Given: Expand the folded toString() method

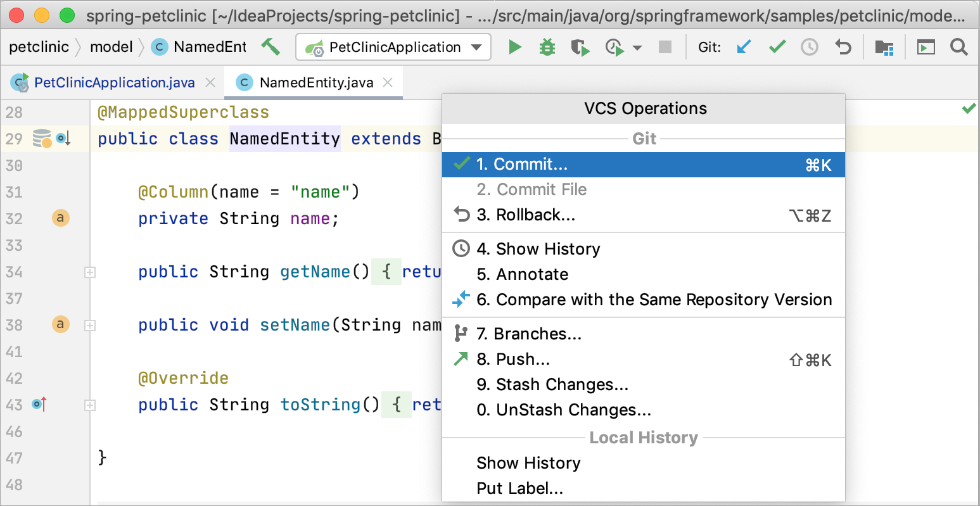Looking at the screenshot, I should 90,405.
